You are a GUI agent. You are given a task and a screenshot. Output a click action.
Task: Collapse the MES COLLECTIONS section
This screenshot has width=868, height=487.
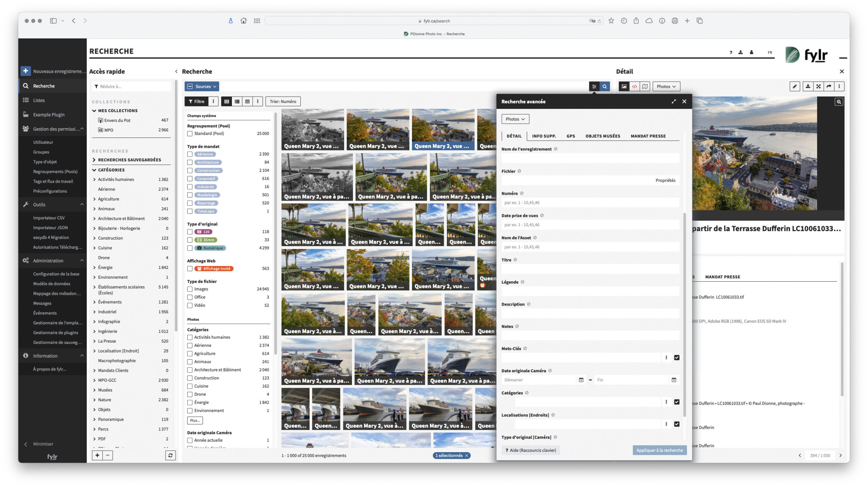tap(94, 110)
